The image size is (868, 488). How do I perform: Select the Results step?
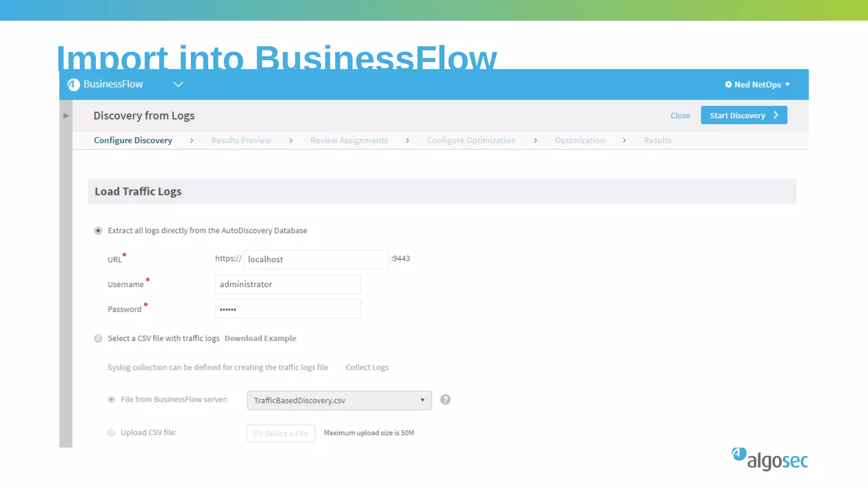click(657, 140)
